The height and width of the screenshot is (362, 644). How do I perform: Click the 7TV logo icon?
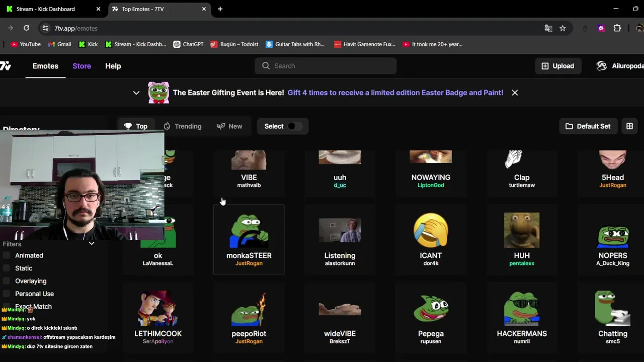pos(5,66)
